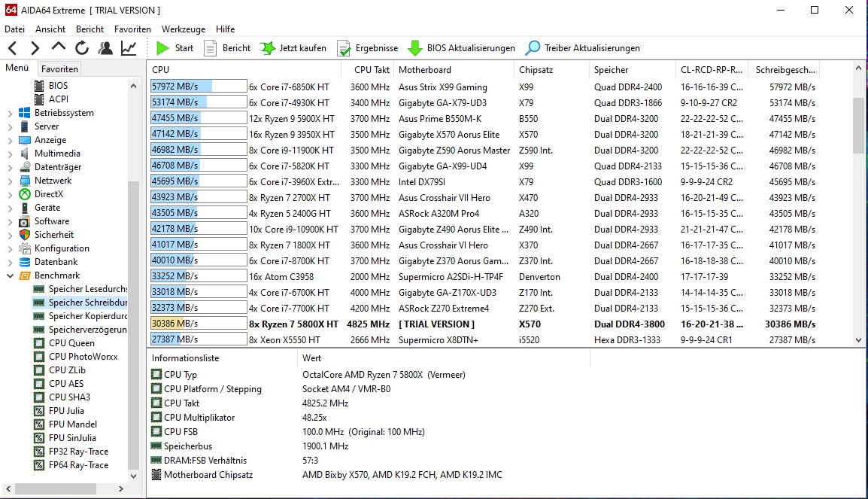
Task: Click the Refresh icon in the toolbar
Action: pos(82,48)
